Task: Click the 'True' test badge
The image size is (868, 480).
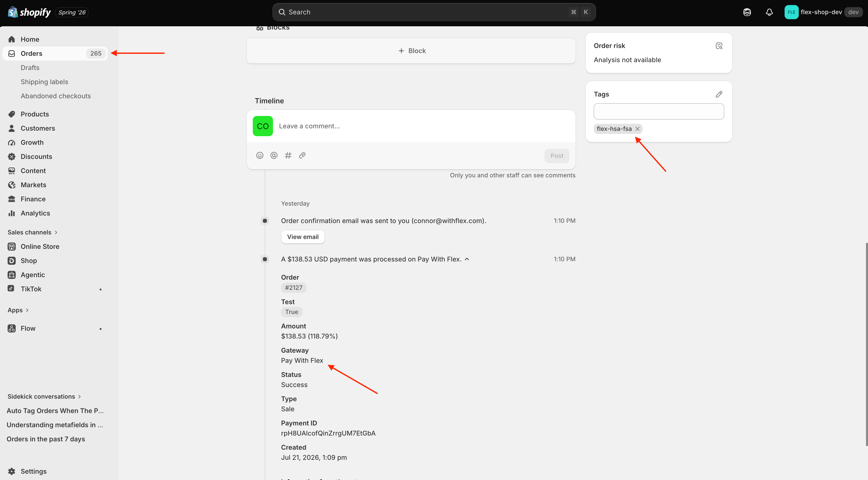Action: [x=292, y=312]
